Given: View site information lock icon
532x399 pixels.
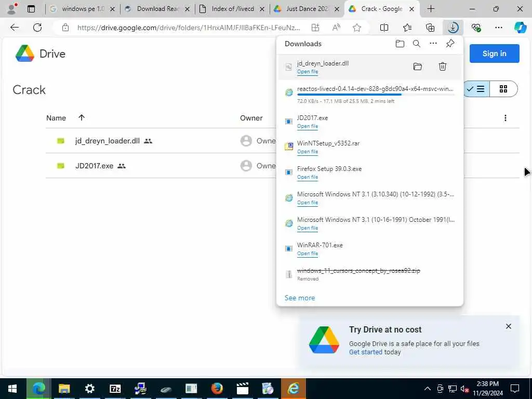Looking at the screenshot, I should [x=65, y=28].
